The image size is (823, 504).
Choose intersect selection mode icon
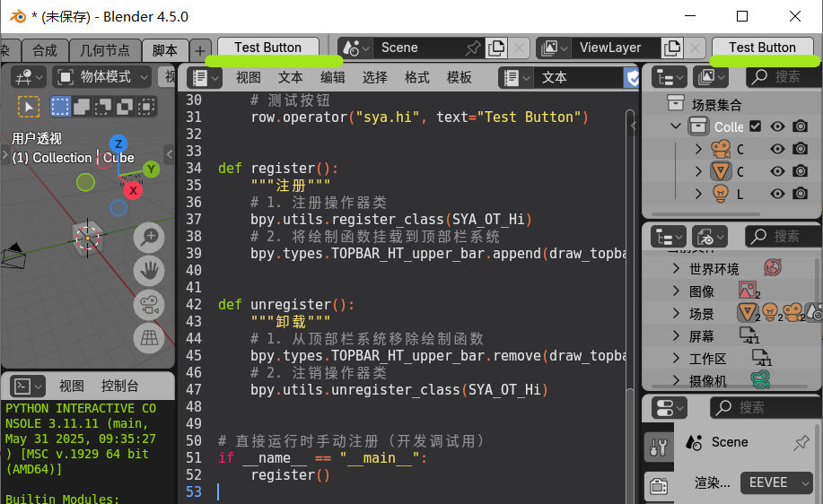tap(146, 107)
